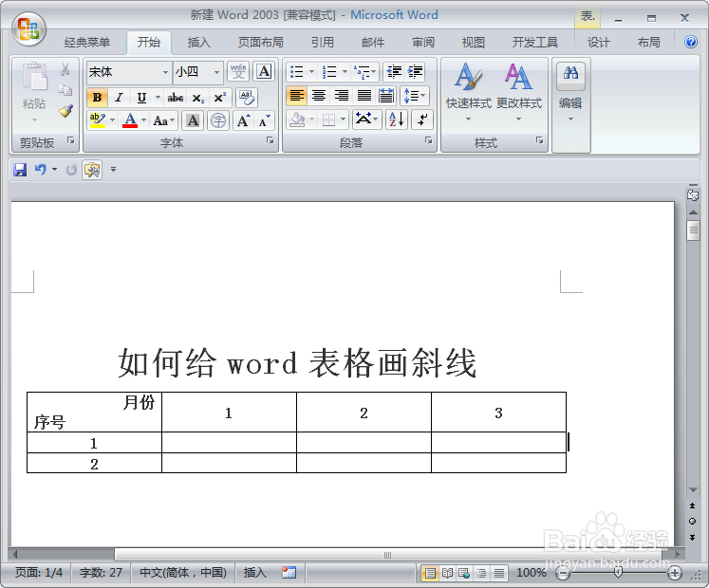Open 快速样式 quick styles
709x588 pixels.
[x=469, y=93]
